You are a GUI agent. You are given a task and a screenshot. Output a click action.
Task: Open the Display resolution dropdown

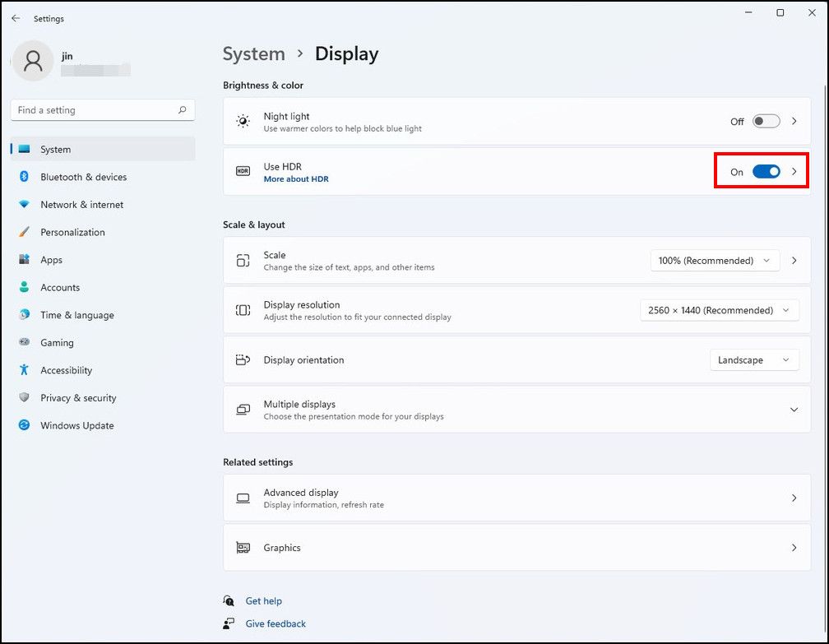(719, 310)
